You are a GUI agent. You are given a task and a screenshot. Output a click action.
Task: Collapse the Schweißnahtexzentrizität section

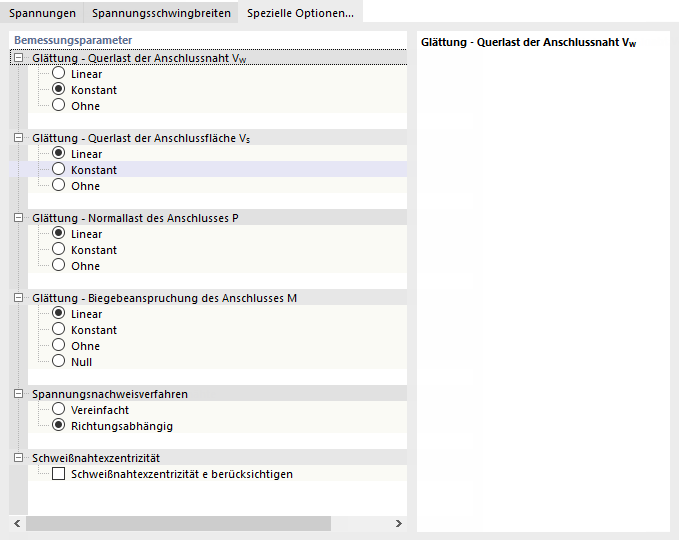point(19,458)
